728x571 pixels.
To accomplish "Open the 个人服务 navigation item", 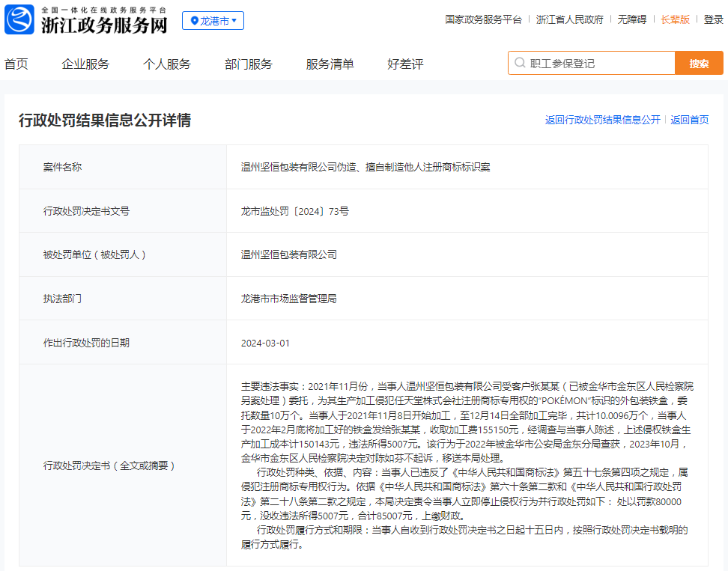I will [167, 64].
